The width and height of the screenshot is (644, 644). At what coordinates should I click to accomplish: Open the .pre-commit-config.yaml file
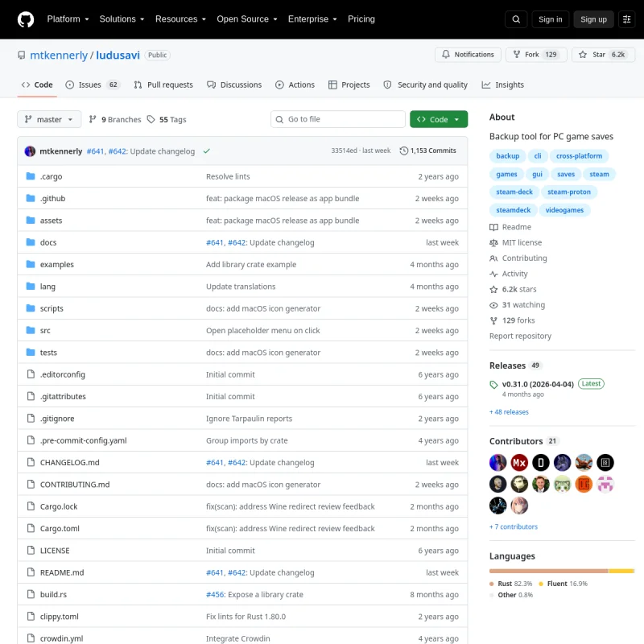tap(84, 440)
